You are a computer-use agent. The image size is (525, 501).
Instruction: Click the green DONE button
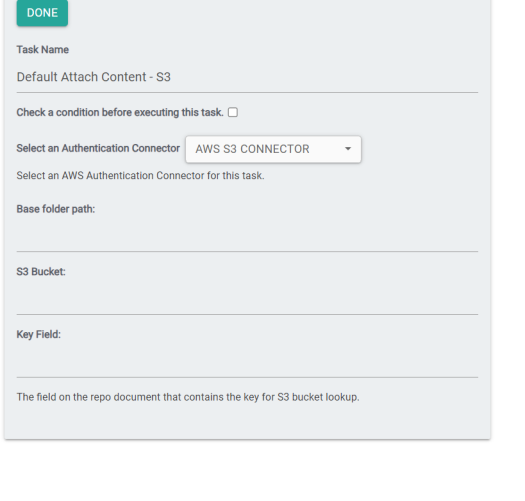point(42,13)
